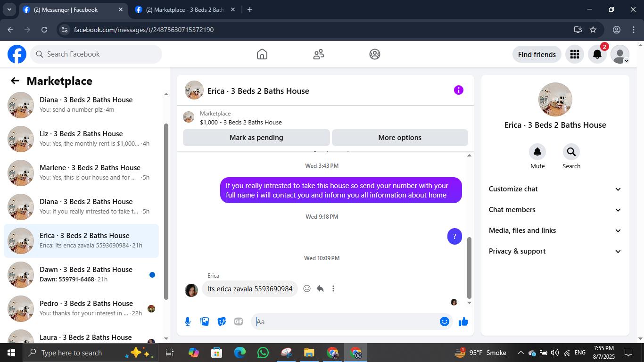Select Erica's conversation in the list
Image resolution: width=644 pixels, height=362 pixels.
[x=81, y=240]
